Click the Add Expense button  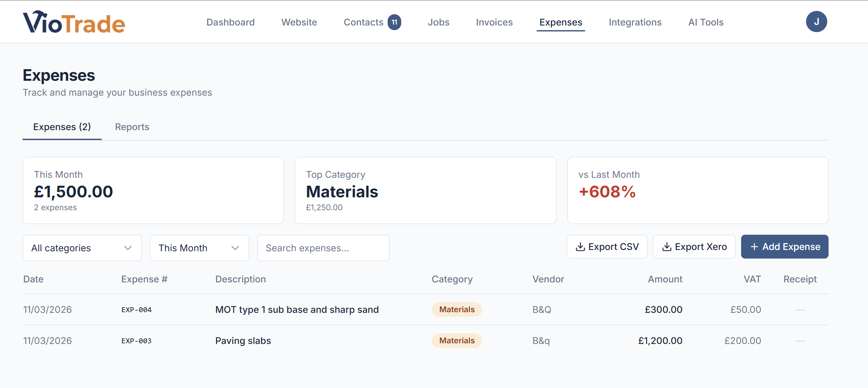tap(785, 247)
